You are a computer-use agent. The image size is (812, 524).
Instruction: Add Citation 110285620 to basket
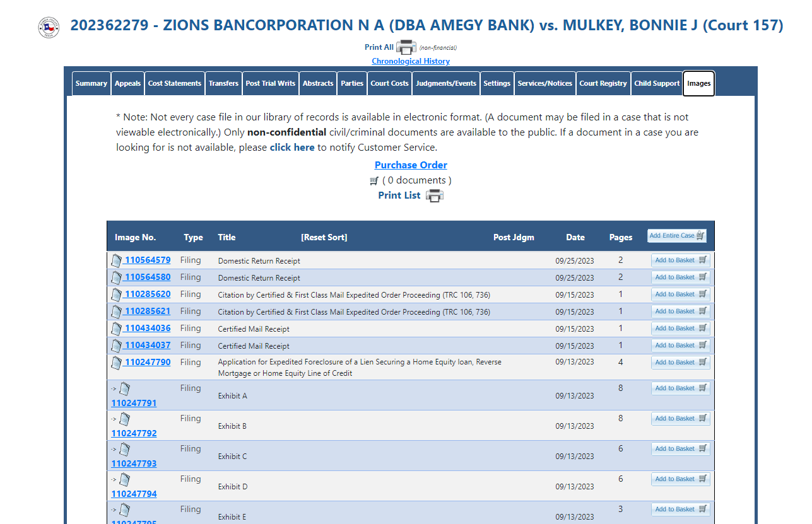coord(681,294)
